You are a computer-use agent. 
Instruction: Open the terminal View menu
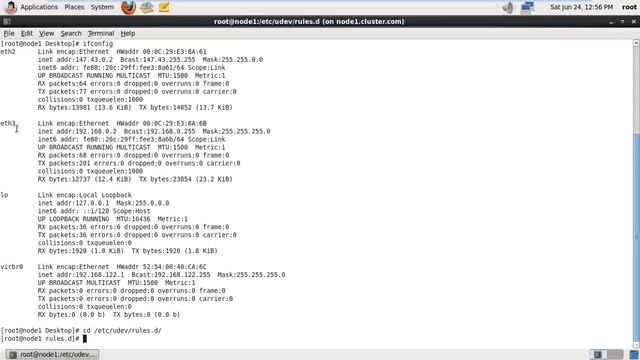click(47, 33)
